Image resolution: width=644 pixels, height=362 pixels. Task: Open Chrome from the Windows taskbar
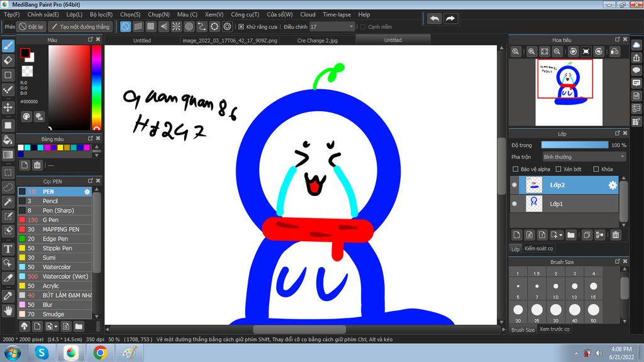100,353
